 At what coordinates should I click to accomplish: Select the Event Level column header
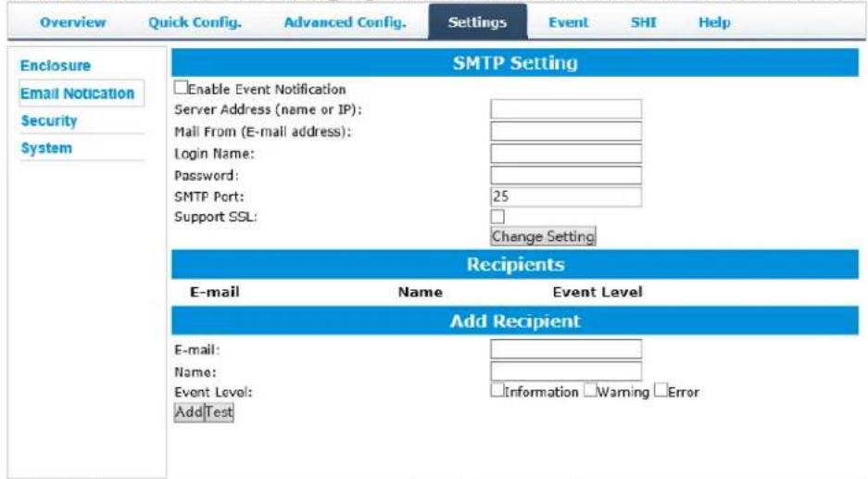pyautogui.click(x=598, y=292)
